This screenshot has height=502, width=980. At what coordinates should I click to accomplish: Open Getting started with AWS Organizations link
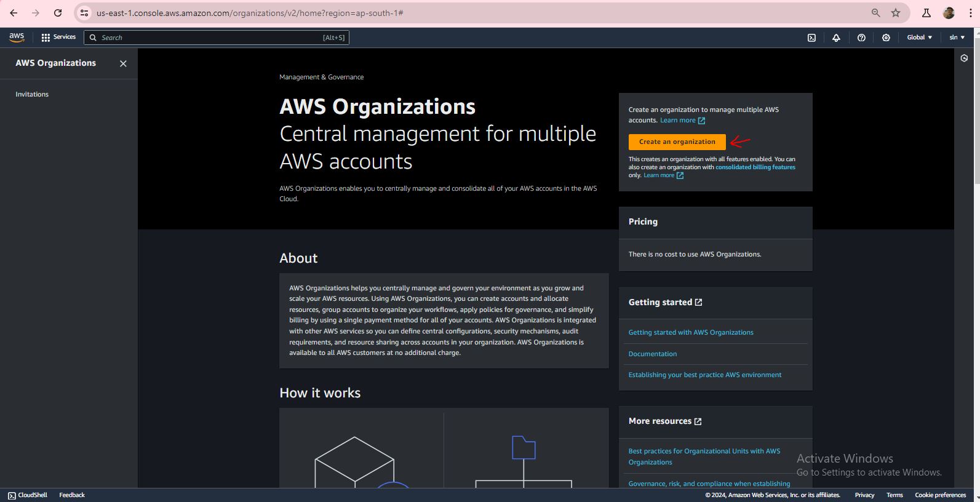pyautogui.click(x=690, y=333)
